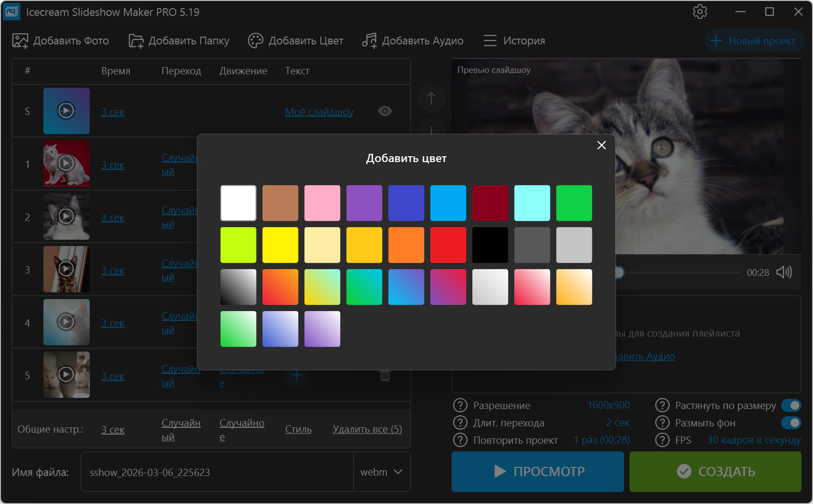
Task: Open the 1600x900 resolution selector
Action: click(x=608, y=406)
